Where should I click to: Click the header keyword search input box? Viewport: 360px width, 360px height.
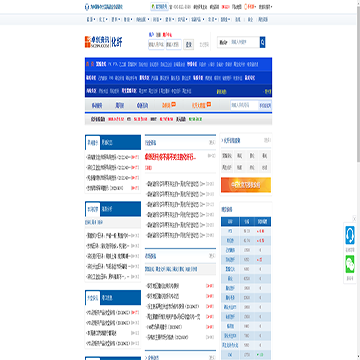(245, 42)
